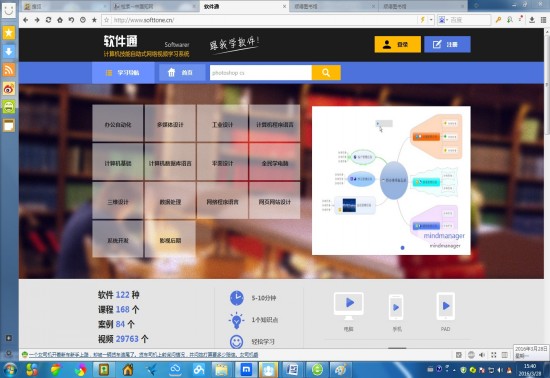
Task: Click the orange magnifier search button
Action: 326,73
